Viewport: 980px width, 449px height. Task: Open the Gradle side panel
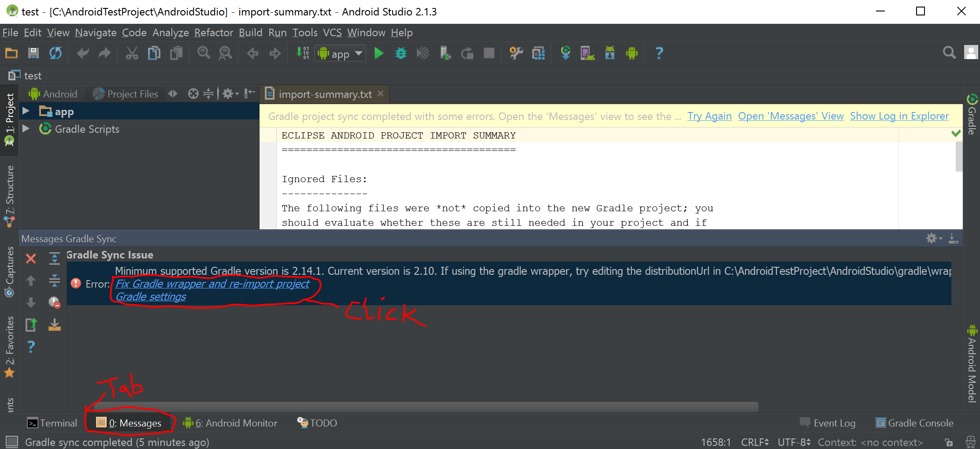tap(972, 114)
